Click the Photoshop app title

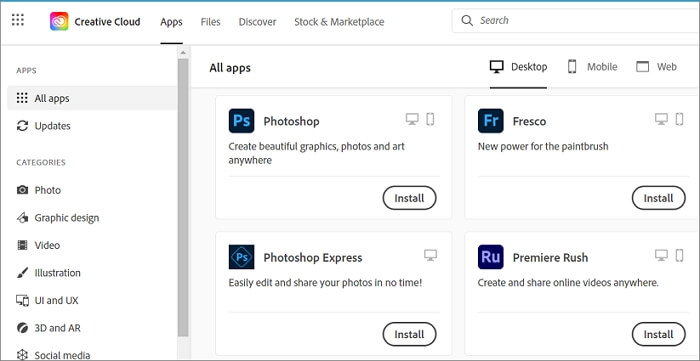point(292,121)
